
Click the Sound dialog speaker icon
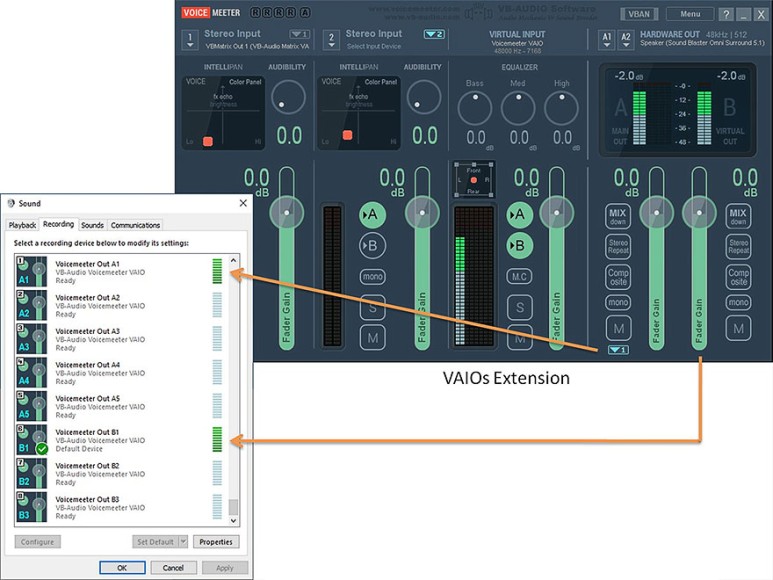pos(11,203)
